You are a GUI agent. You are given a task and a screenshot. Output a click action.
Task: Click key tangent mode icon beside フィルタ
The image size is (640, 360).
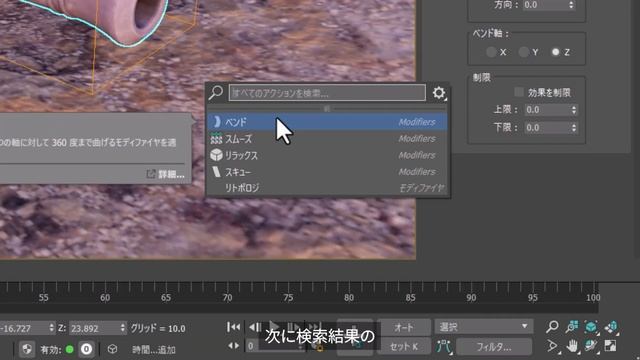coord(443,347)
